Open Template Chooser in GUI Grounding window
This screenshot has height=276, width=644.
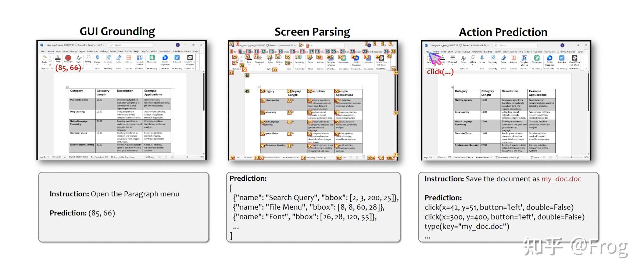coord(140,58)
